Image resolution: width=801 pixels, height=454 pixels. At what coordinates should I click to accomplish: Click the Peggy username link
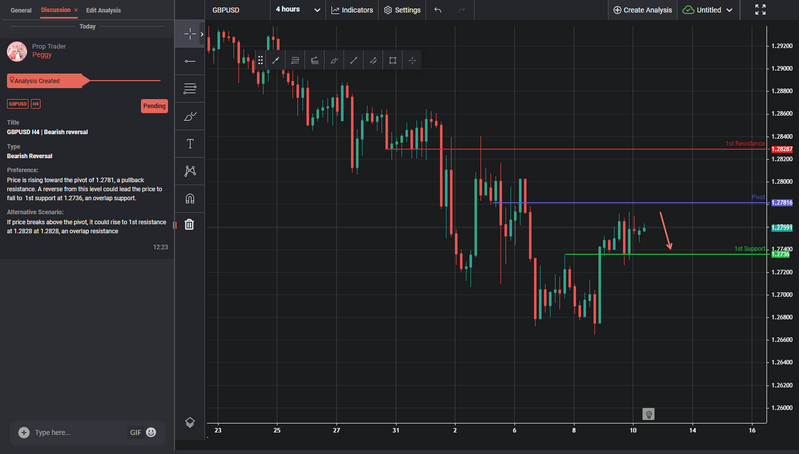click(42, 55)
